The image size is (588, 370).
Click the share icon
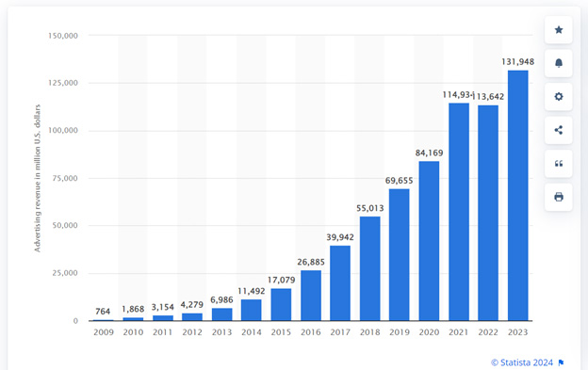point(559,130)
